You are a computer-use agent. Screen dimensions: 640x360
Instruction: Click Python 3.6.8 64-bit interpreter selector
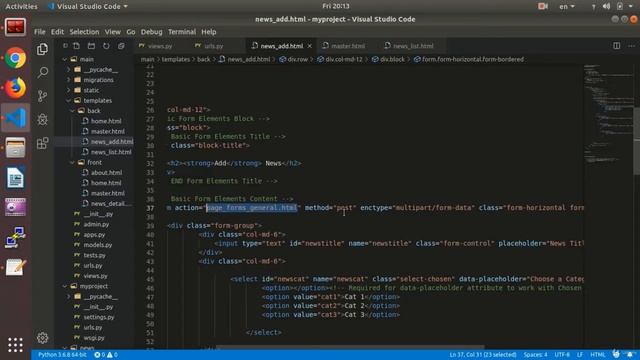(x=62, y=355)
